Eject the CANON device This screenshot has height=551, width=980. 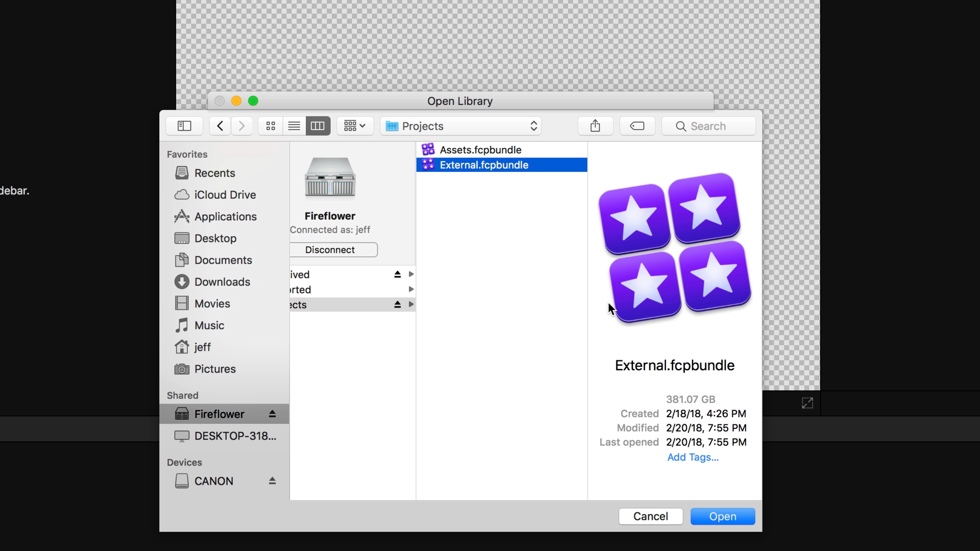(x=272, y=481)
